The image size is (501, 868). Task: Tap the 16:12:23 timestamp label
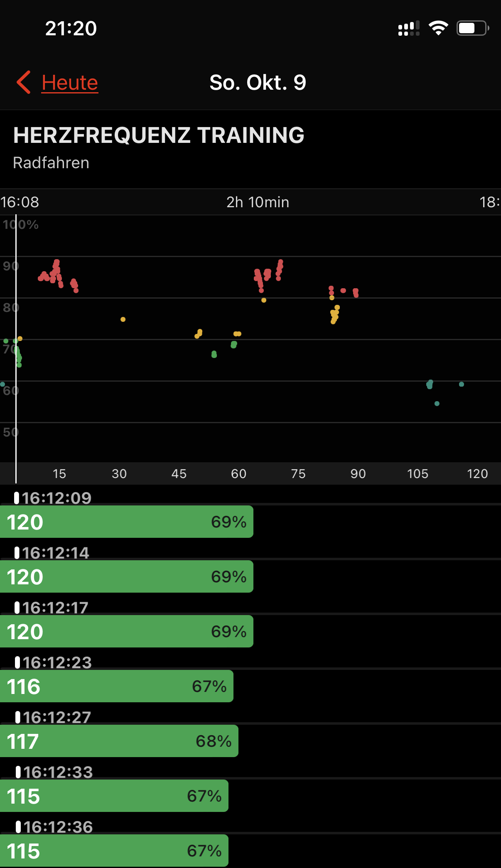pos(57,662)
